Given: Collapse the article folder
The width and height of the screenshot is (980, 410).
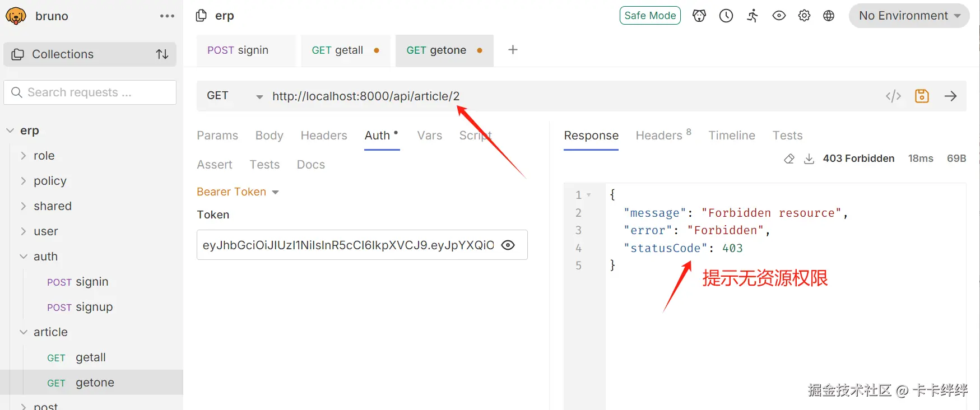Looking at the screenshot, I should click(24, 332).
